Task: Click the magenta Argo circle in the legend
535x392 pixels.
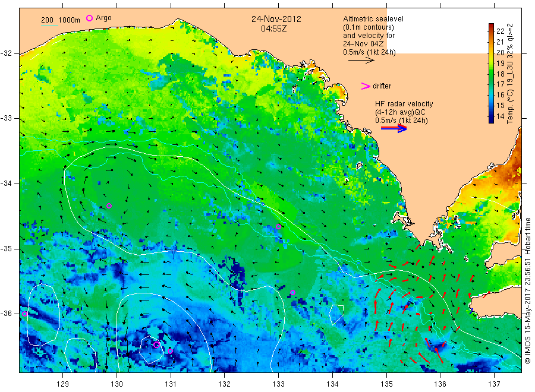Action: pyautogui.click(x=89, y=18)
